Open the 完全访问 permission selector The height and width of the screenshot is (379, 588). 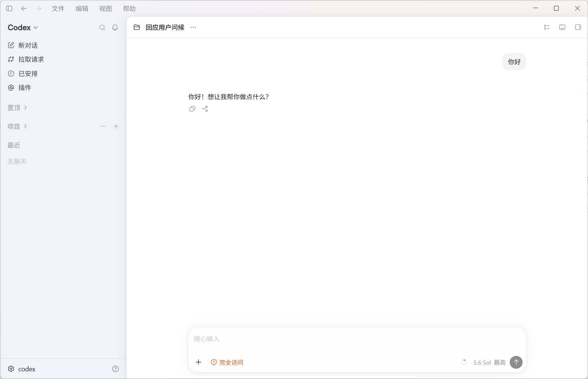227,362
